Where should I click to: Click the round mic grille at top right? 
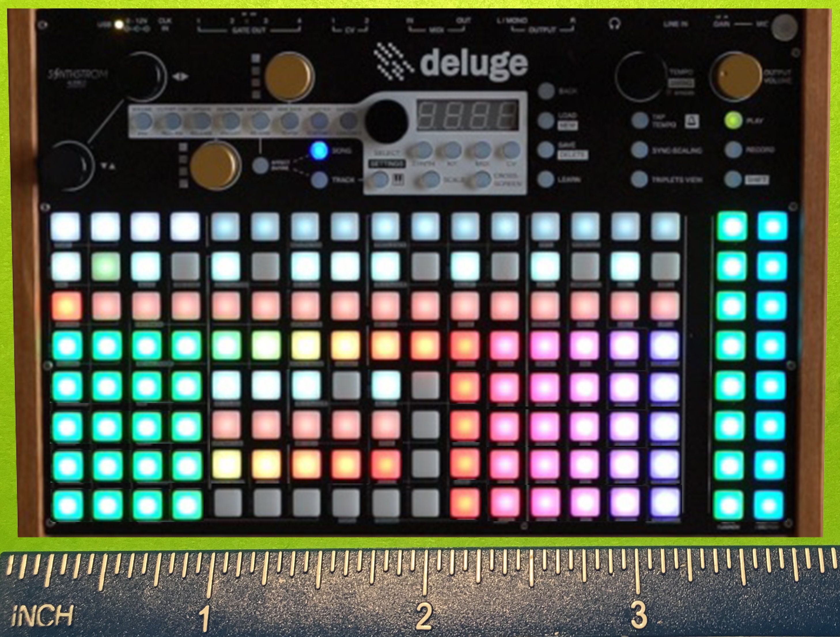(x=784, y=27)
